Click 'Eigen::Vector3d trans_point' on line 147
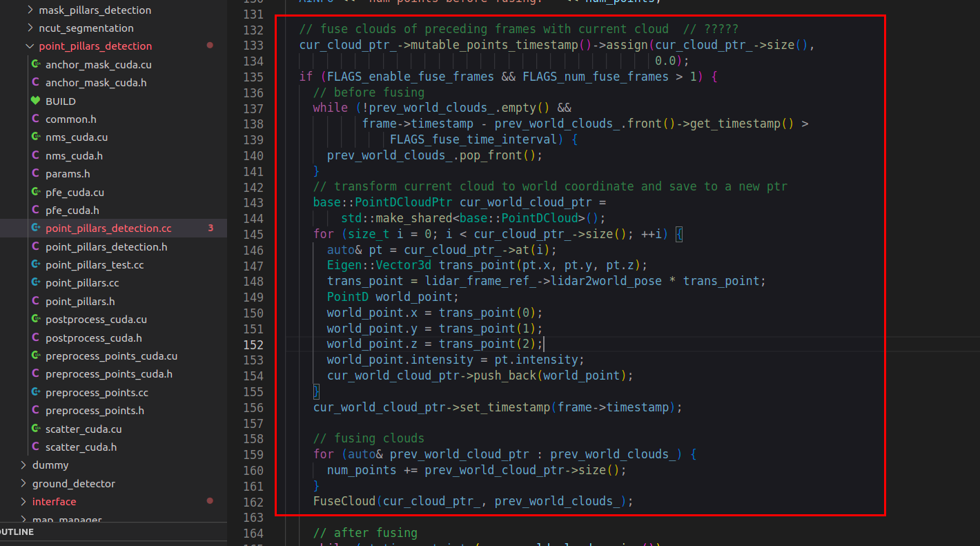Screen dimensions: 980x546 [422, 266]
